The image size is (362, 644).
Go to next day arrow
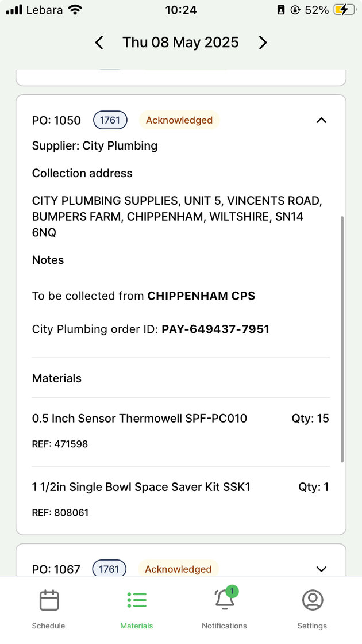[263, 43]
